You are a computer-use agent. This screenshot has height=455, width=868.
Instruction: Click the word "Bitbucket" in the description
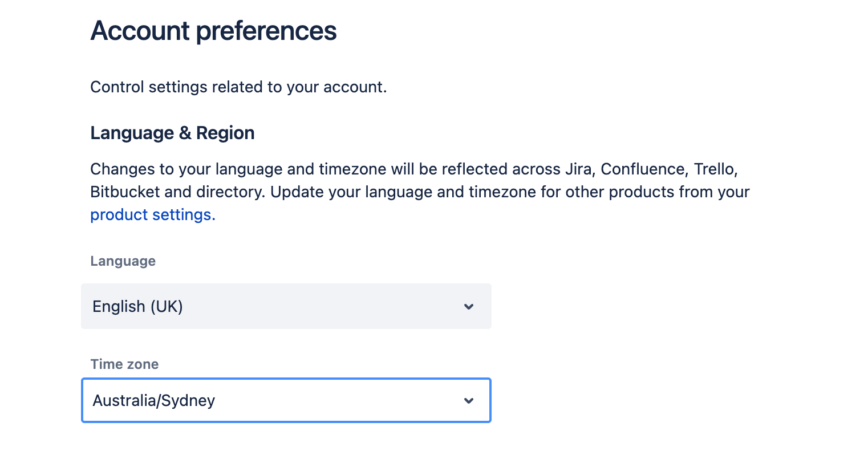(125, 192)
